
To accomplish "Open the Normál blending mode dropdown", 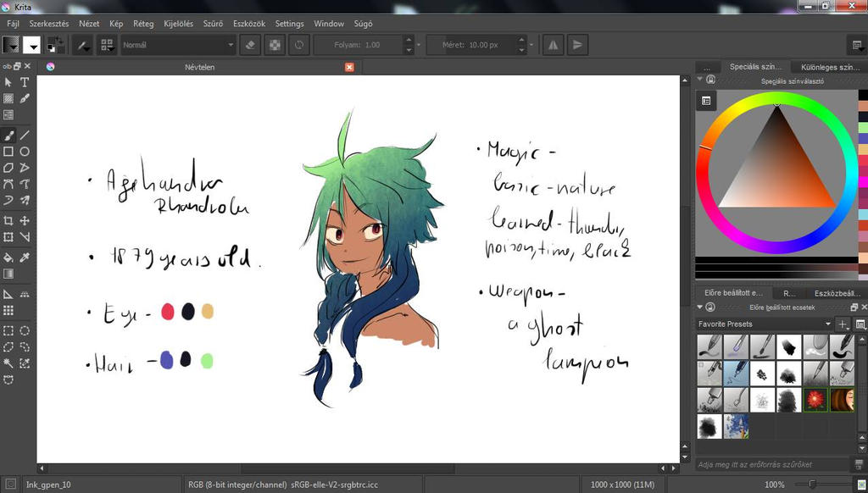I will pyautogui.click(x=178, y=45).
